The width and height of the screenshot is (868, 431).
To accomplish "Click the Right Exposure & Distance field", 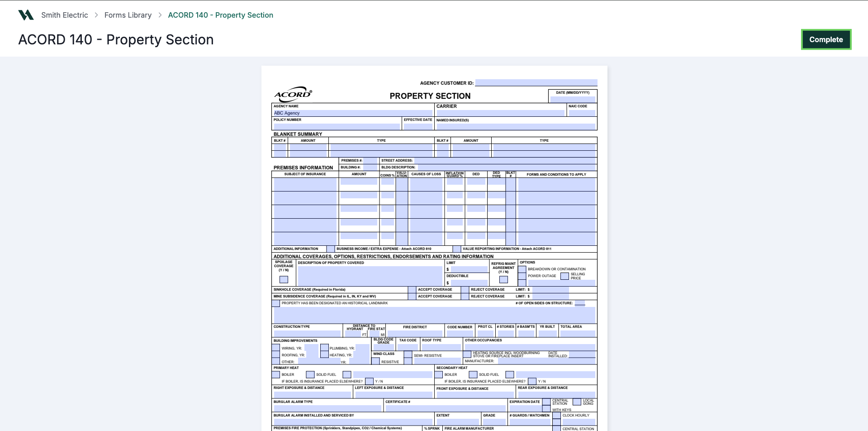I will click(x=312, y=395).
